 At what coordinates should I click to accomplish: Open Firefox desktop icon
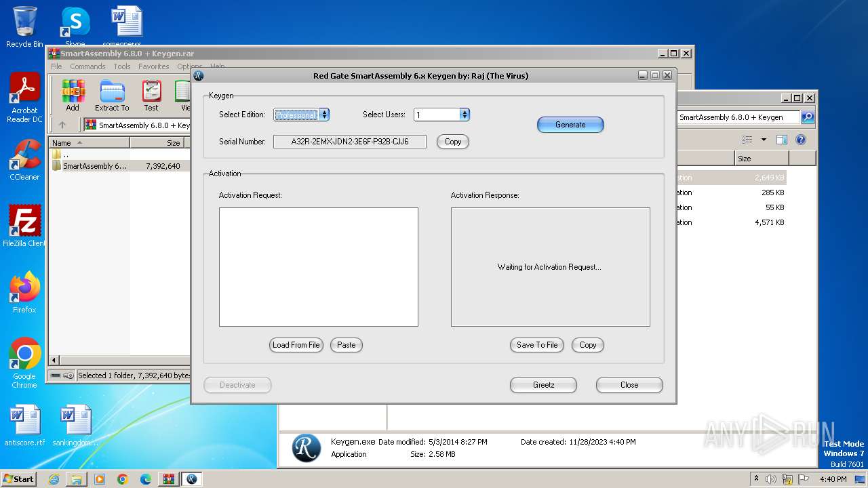[x=24, y=293]
